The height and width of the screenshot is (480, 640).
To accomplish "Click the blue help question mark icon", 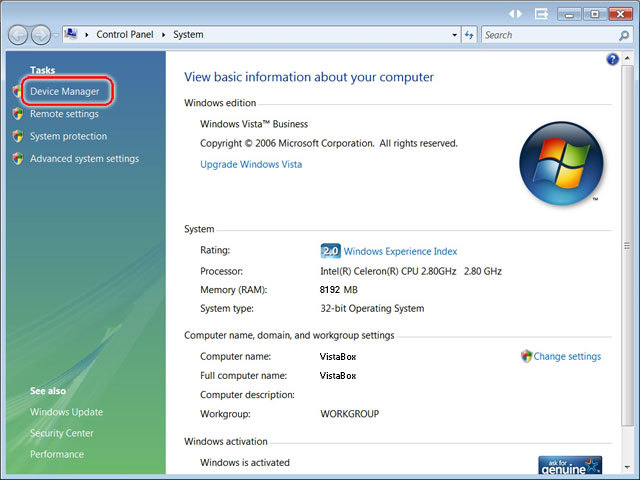I will 612,60.
